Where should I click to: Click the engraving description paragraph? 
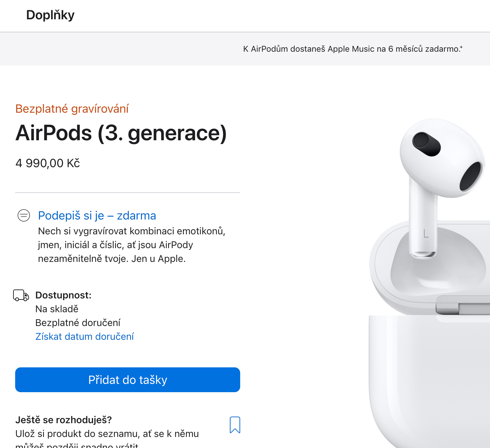click(132, 245)
